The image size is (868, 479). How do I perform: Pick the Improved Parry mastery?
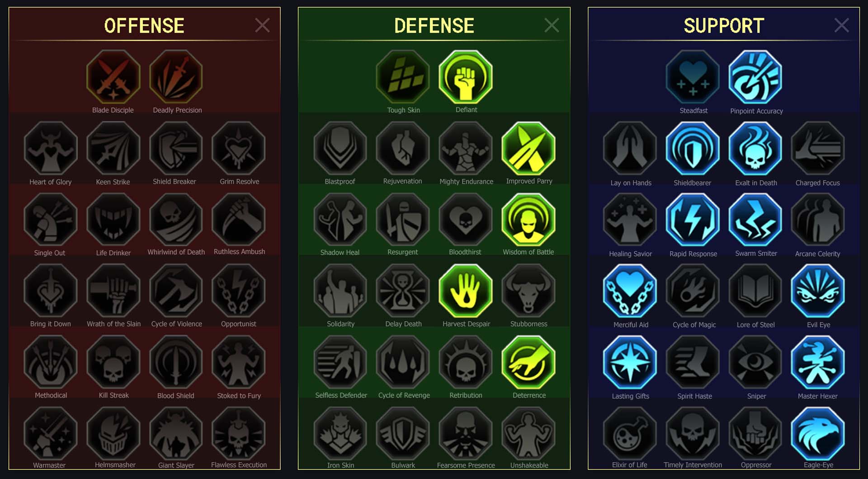click(x=528, y=148)
